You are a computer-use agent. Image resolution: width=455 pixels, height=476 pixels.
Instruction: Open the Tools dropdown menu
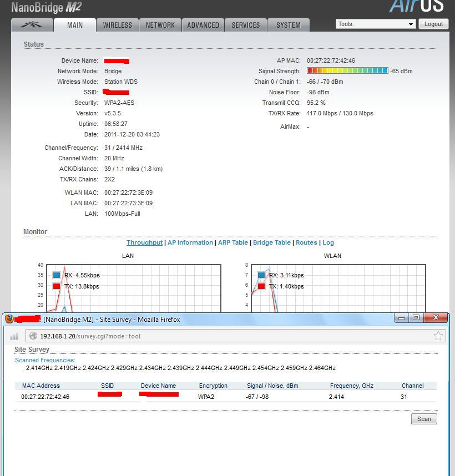[x=375, y=24]
